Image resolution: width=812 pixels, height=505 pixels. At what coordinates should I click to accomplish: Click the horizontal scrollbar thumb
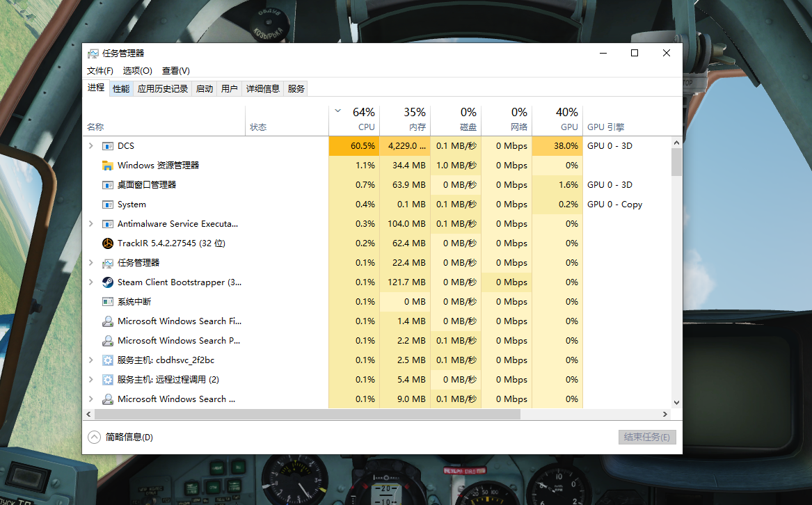307,415
